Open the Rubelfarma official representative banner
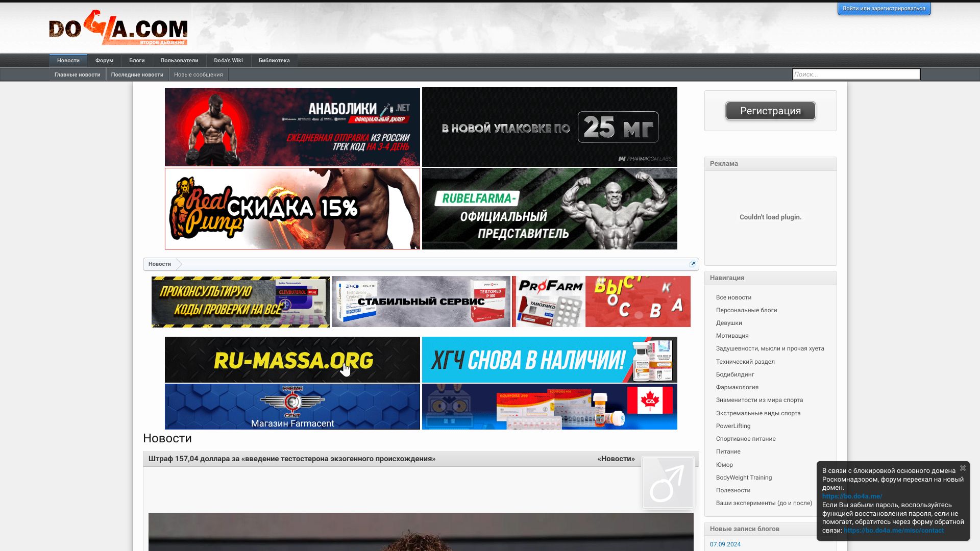980x551 pixels. [x=550, y=209]
